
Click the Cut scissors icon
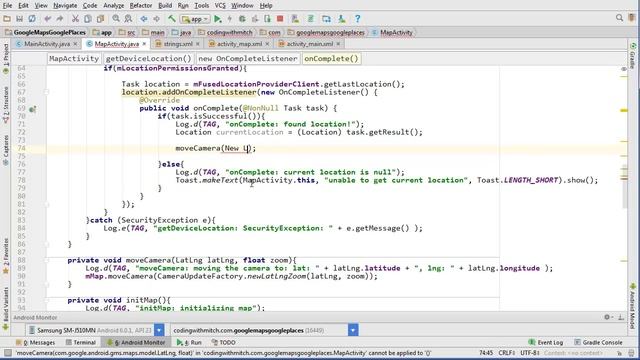(75, 19)
